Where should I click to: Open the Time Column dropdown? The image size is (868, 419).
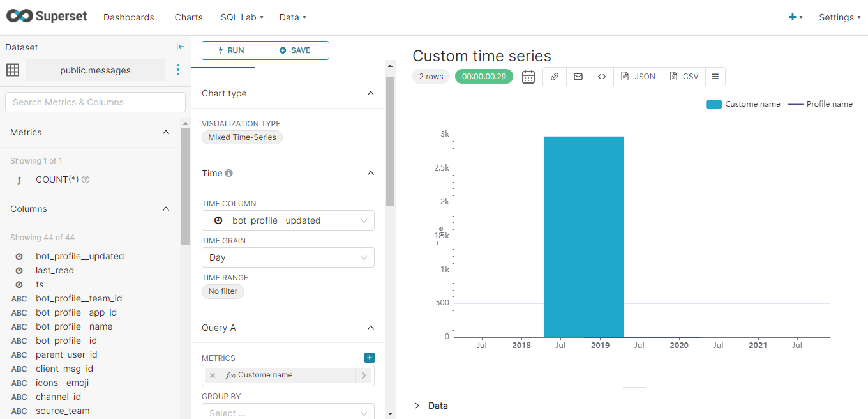(288, 220)
